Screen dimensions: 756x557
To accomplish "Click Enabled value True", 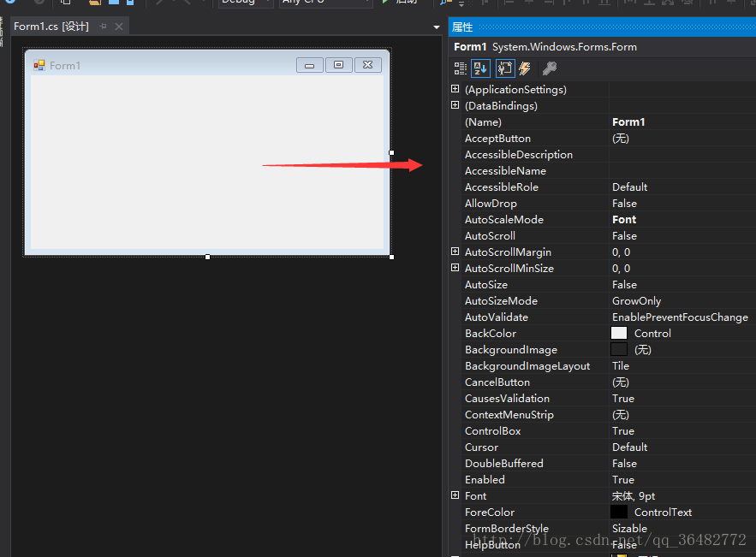I will coord(623,480).
